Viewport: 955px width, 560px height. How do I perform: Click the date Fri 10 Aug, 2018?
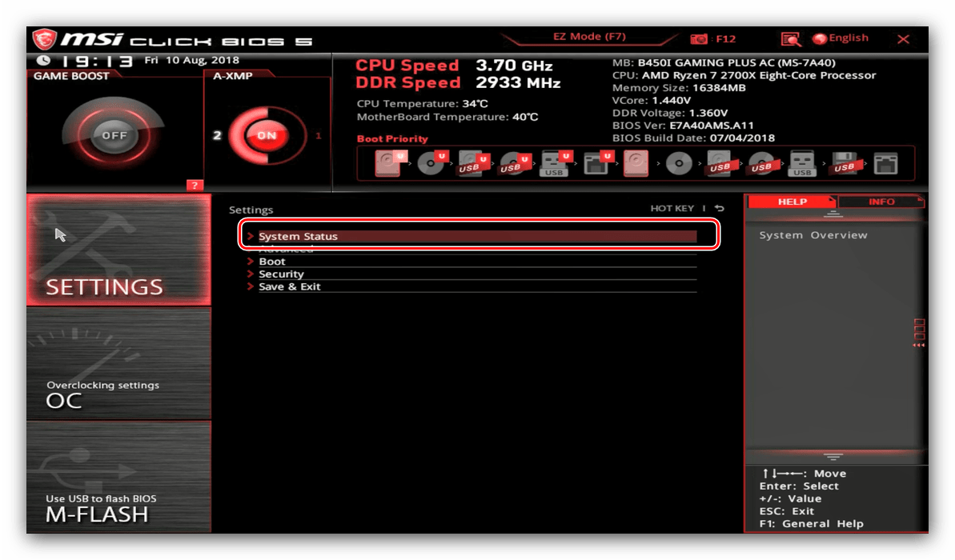pos(191,60)
